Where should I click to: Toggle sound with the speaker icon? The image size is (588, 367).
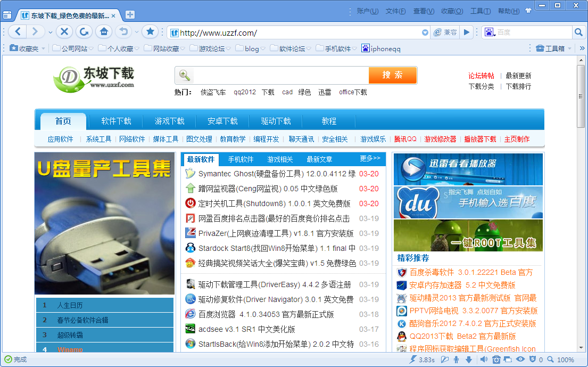click(x=484, y=360)
